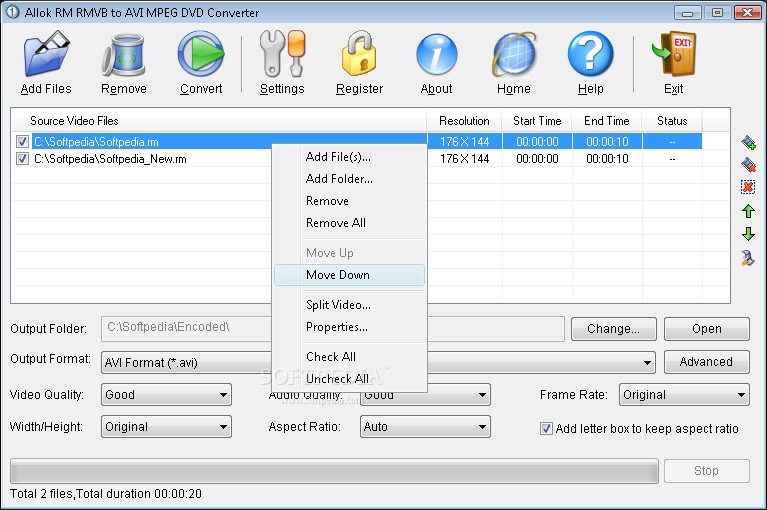Select Remove in the context menu
This screenshot has width=767, height=510.
349,201
